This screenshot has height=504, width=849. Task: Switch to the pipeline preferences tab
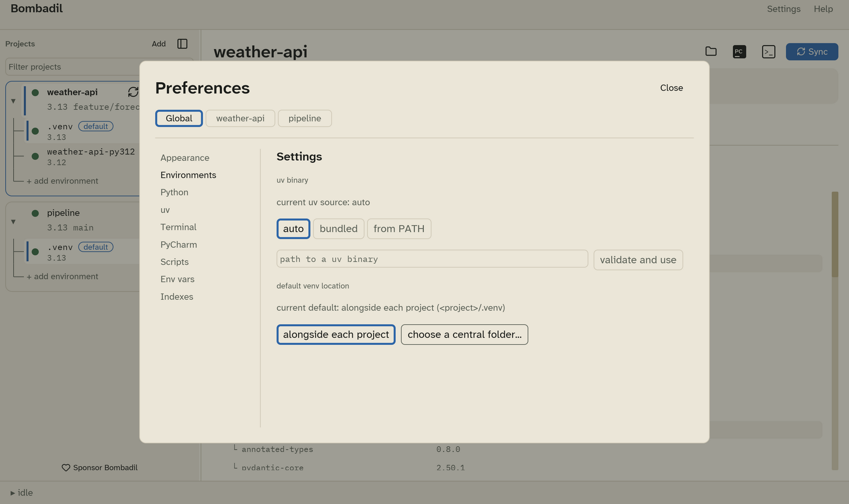pyautogui.click(x=305, y=118)
